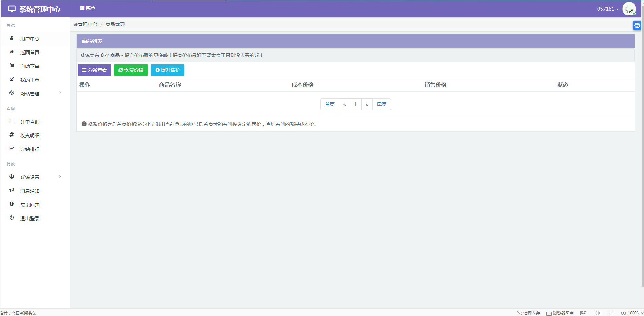Click the 退出登录 power icon
The width and height of the screenshot is (644, 316).
pyautogui.click(x=12, y=218)
